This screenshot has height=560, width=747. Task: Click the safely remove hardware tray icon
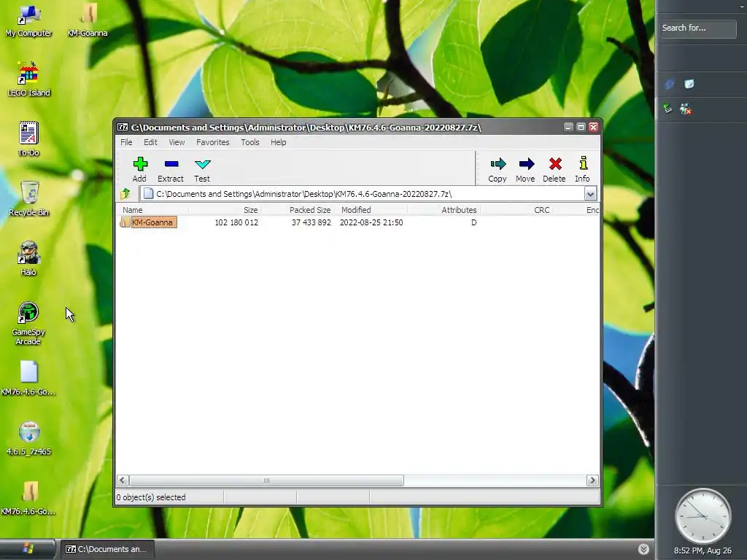pos(668,109)
